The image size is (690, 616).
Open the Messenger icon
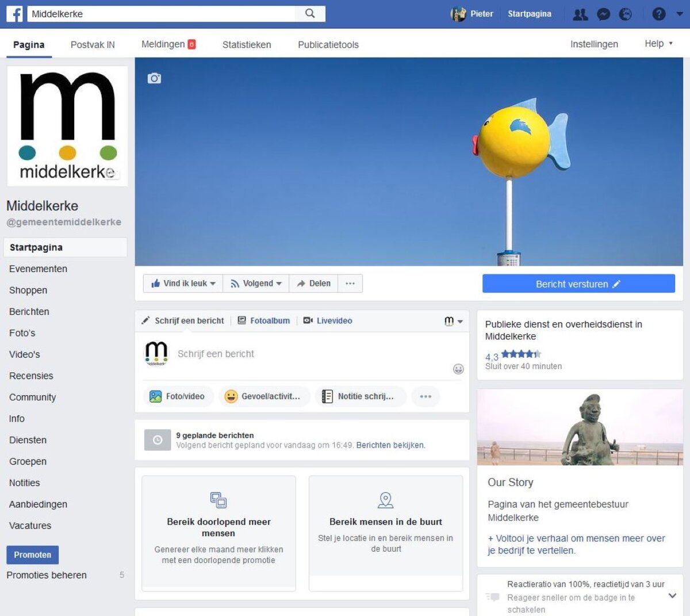603,14
